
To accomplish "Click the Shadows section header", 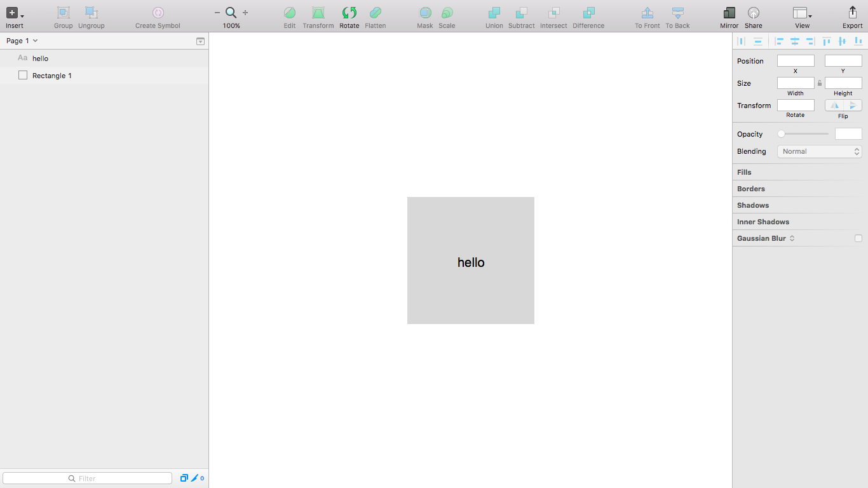I will click(x=753, y=205).
